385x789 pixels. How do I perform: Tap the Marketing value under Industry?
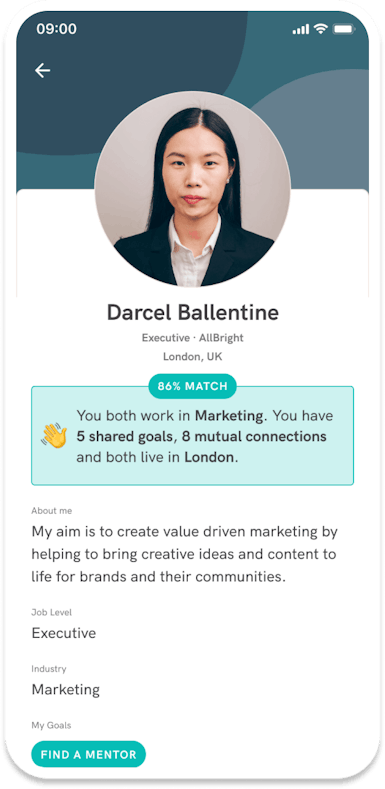[65, 689]
